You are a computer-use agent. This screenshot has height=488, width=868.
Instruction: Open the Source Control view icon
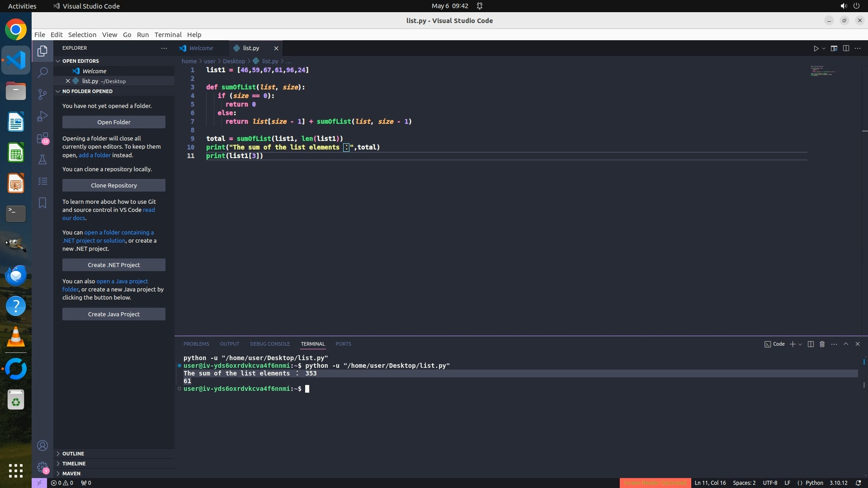pyautogui.click(x=42, y=94)
